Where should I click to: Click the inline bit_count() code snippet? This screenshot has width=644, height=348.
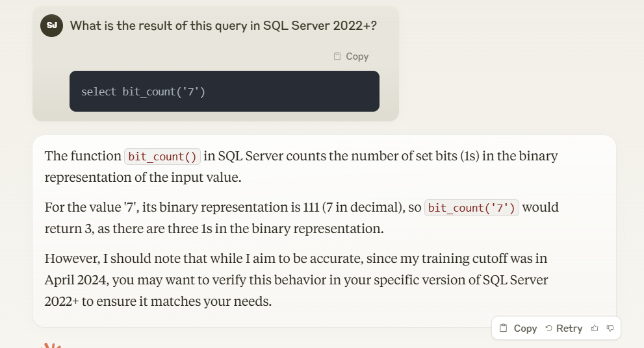[x=162, y=156]
